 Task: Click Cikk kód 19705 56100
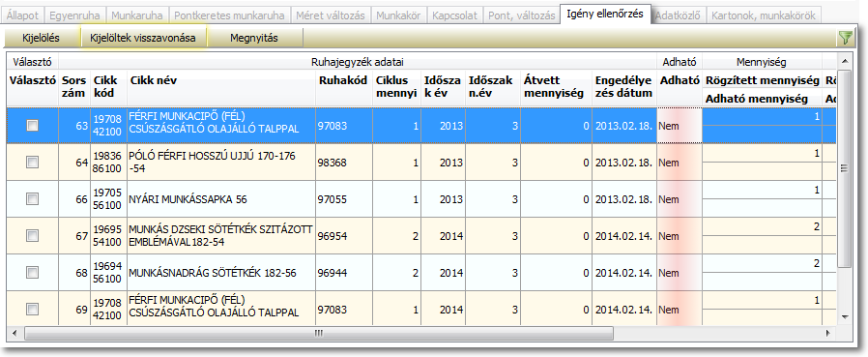click(108, 199)
